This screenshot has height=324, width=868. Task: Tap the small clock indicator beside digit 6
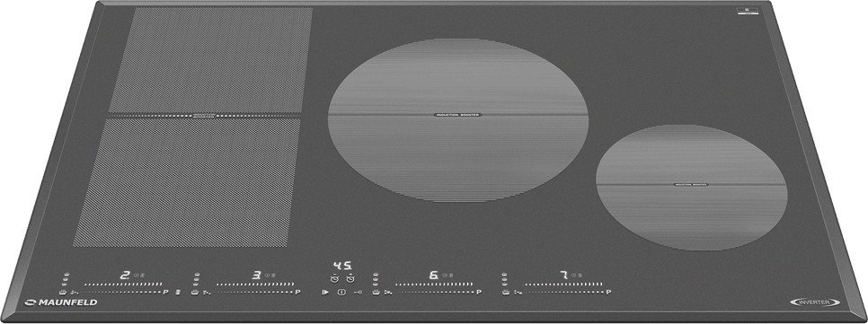click(x=445, y=275)
